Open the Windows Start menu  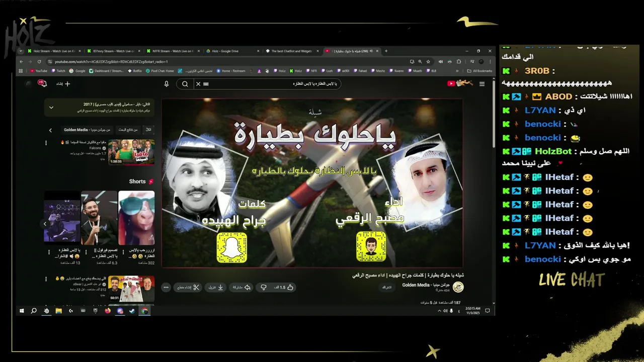click(x=22, y=311)
